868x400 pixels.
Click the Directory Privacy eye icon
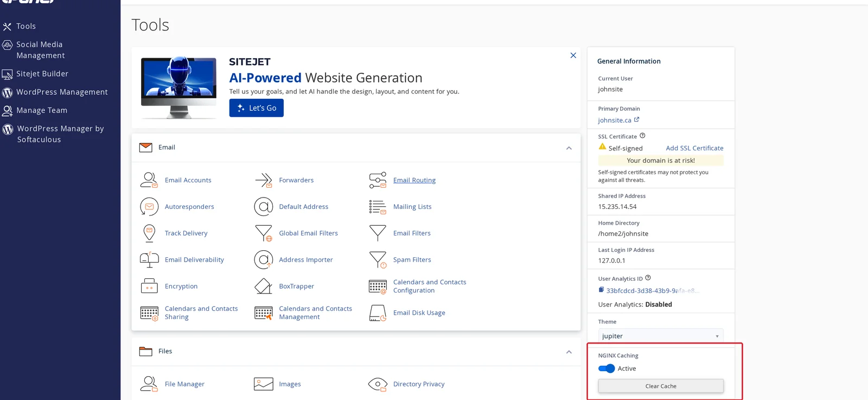click(378, 384)
